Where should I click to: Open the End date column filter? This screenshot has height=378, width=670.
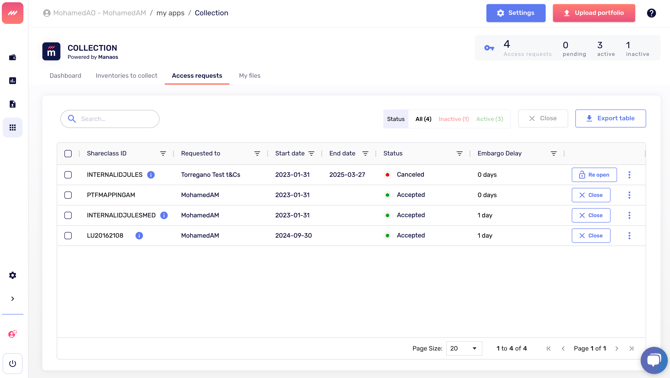[365, 153]
